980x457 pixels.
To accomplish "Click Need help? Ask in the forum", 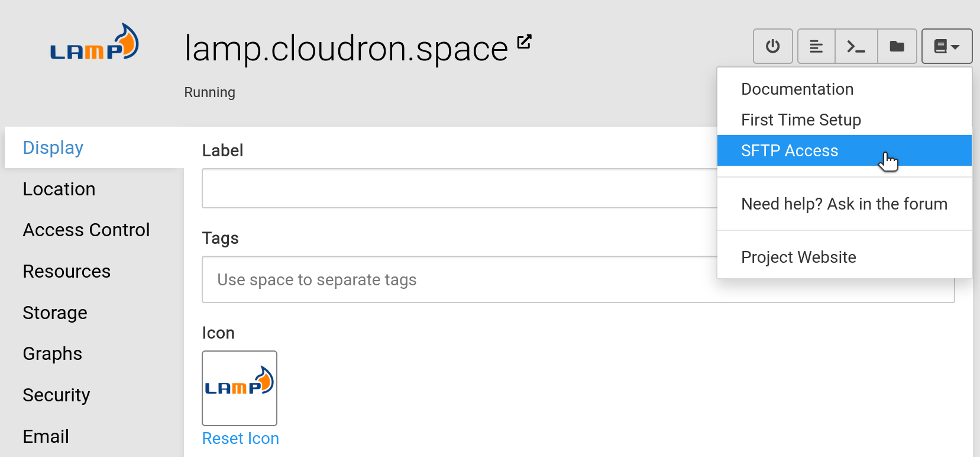I will (844, 204).
